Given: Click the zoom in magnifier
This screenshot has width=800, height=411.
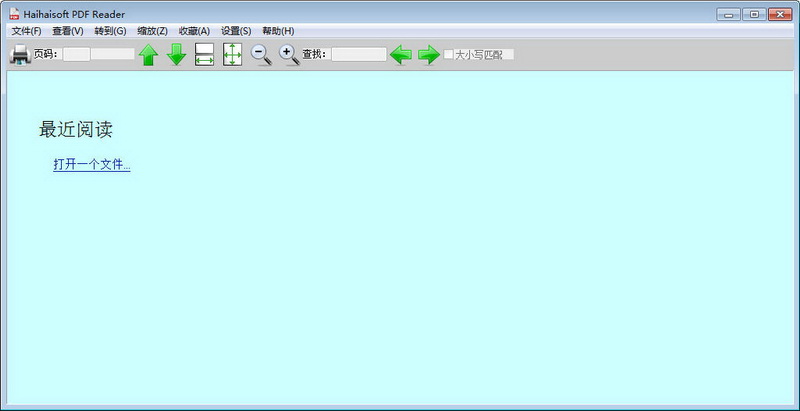Looking at the screenshot, I should [x=289, y=55].
